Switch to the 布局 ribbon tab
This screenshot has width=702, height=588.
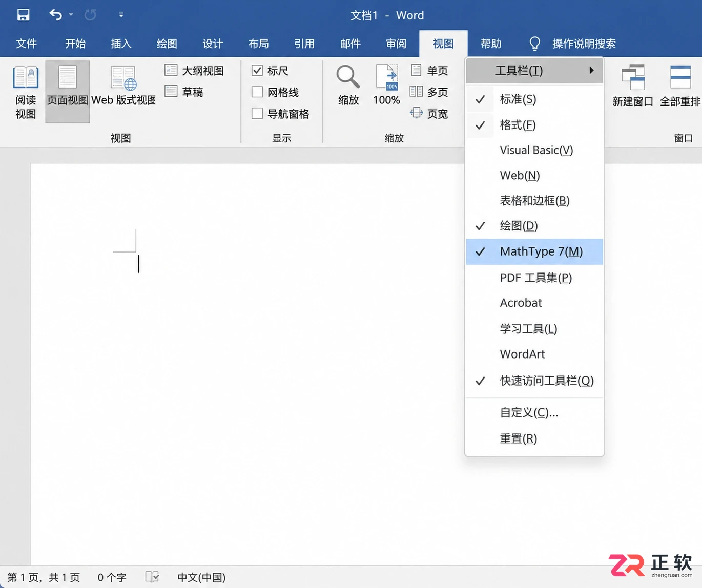coord(259,44)
